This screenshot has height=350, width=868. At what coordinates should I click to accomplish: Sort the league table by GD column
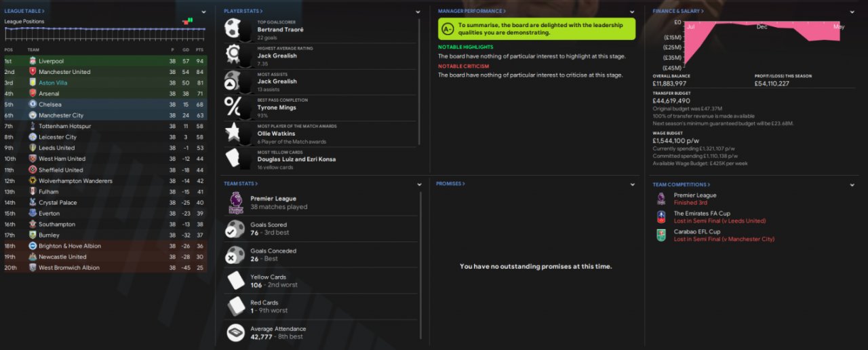click(x=185, y=50)
